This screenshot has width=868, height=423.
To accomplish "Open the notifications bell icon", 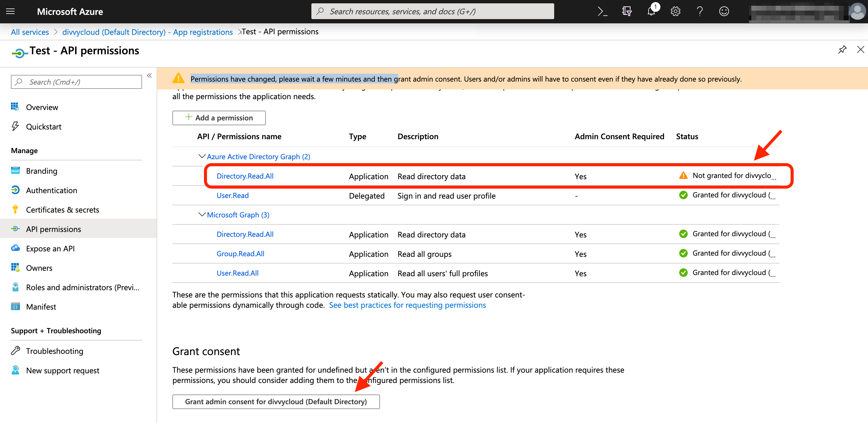I will (651, 12).
